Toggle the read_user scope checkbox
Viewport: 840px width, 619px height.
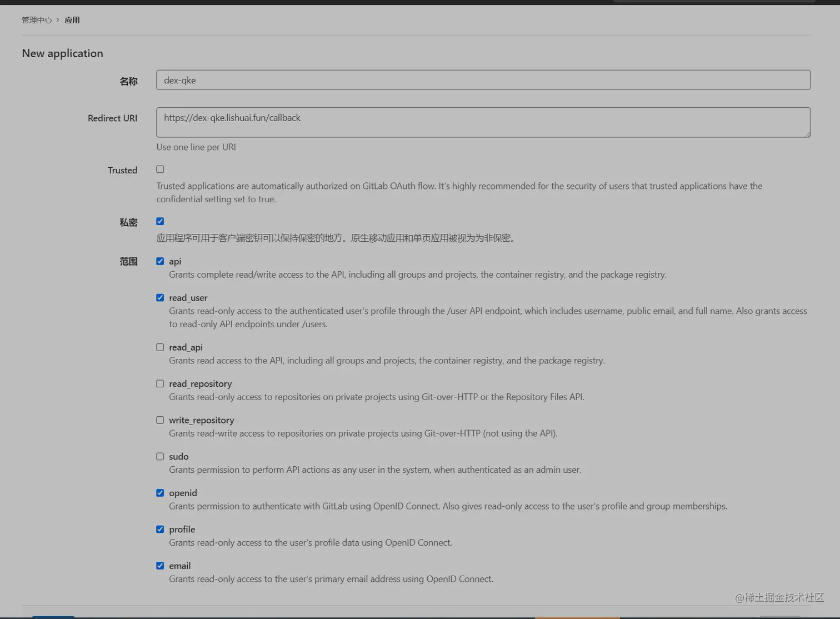tap(160, 298)
